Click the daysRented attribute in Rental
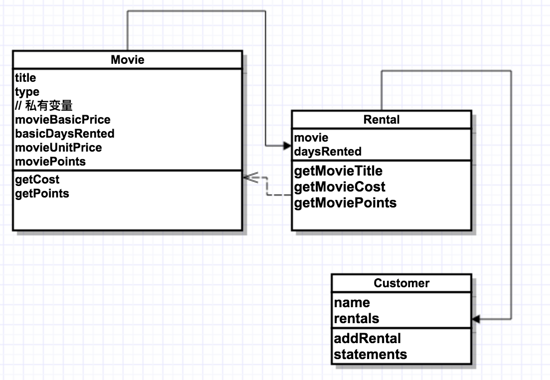 pos(328,152)
